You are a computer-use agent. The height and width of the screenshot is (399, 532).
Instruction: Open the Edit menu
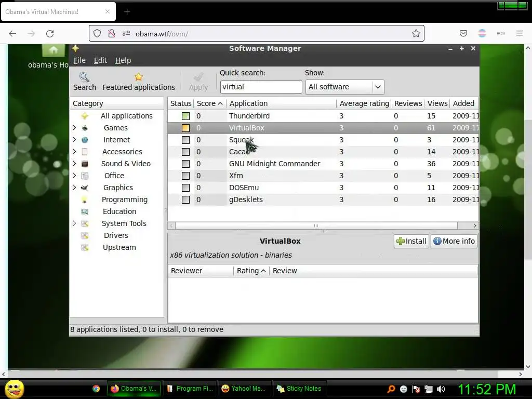coord(100,60)
